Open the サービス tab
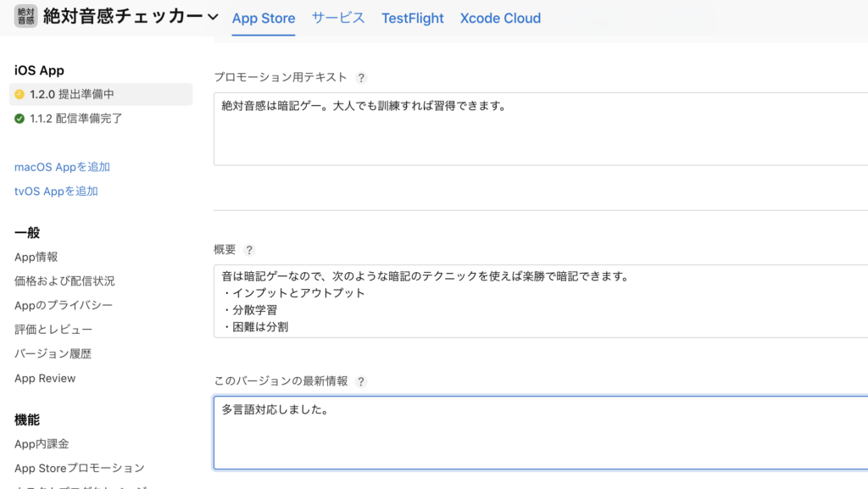 tap(338, 18)
